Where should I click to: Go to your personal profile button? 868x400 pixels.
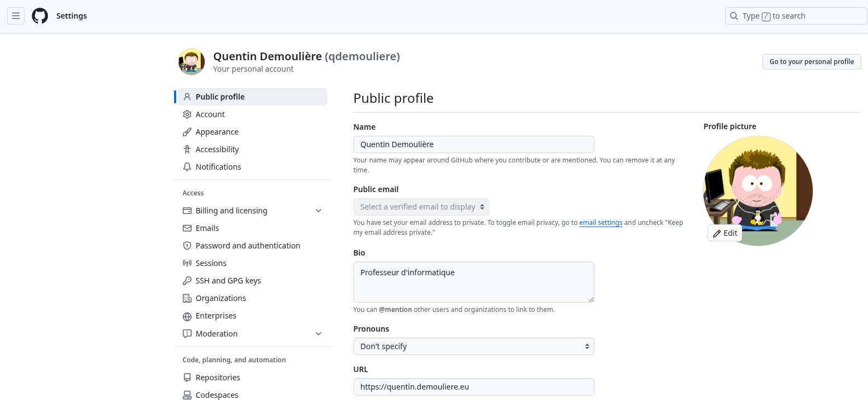pyautogui.click(x=811, y=62)
